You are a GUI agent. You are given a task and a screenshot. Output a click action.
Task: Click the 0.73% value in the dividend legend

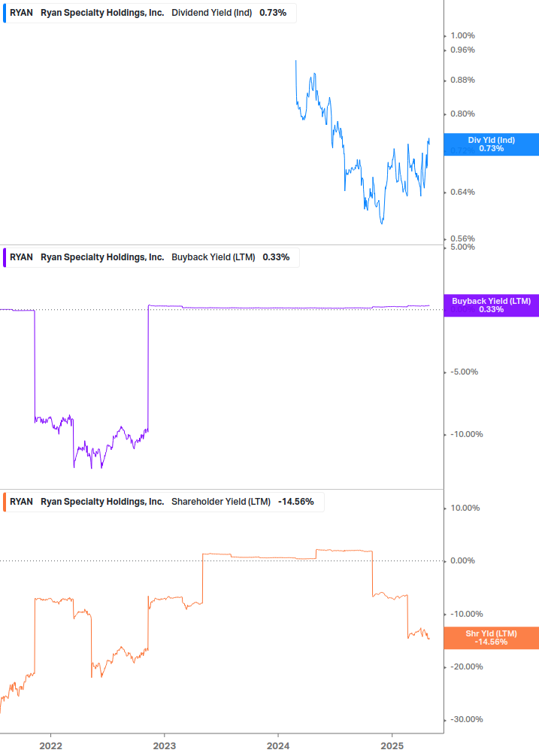tap(273, 13)
